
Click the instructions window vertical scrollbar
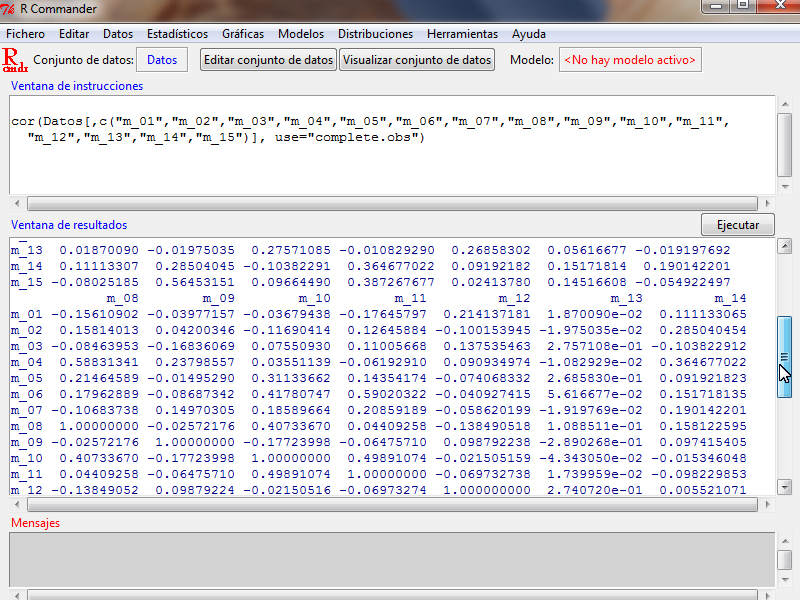[x=785, y=145]
